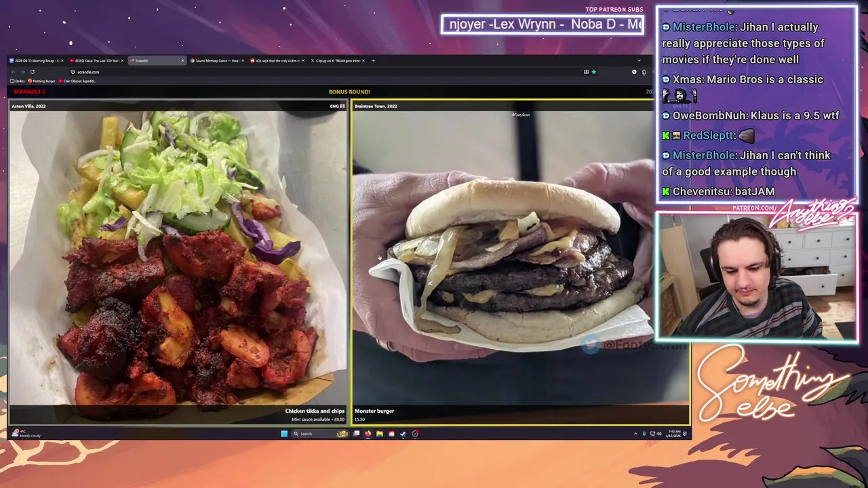Open the screen cast icon in address bar
868x488 pixels.
click(x=586, y=72)
